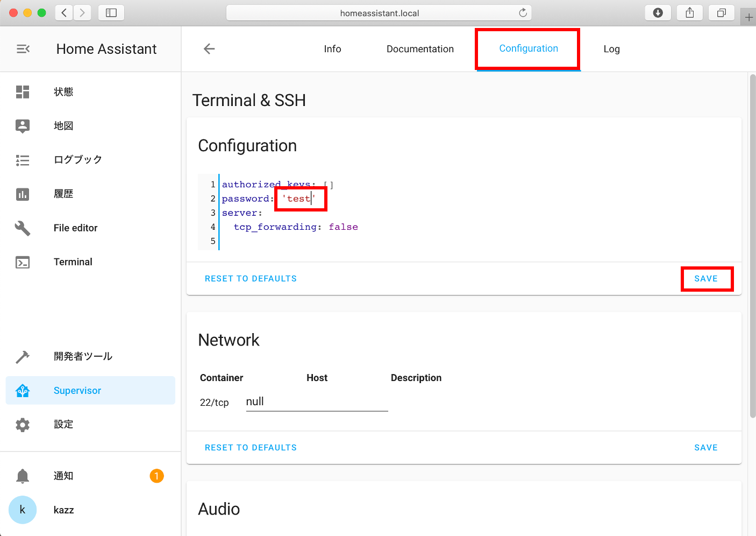Open the 状態 overview dashboard icon
Viewport: 756px width, 536px height.
click(x=23, y=92)
